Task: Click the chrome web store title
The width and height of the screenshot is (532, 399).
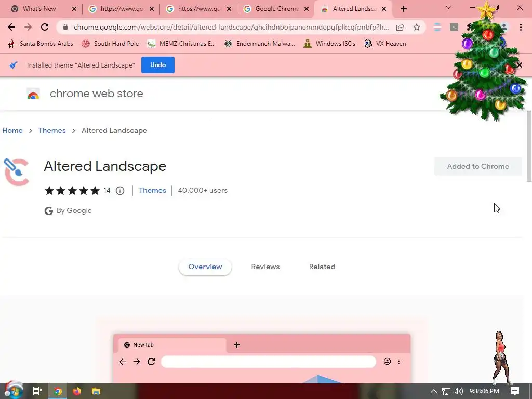Action: 96,94
